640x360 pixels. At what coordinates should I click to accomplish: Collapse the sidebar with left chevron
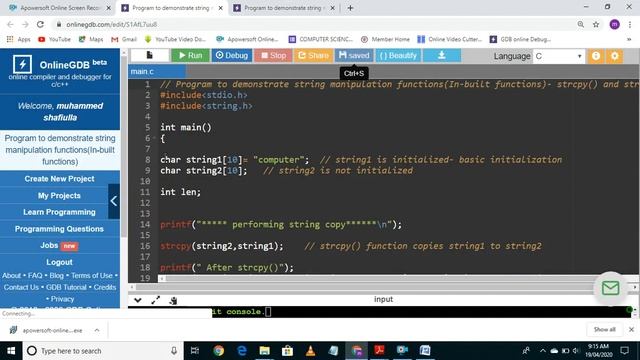click(114, 201)
